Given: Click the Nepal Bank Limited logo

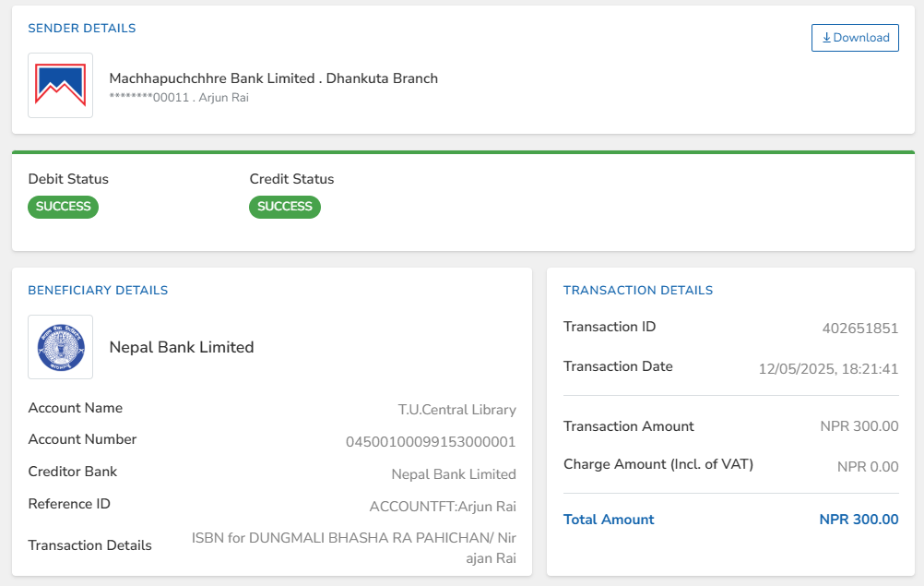Looking at the screenshot, I should 61,347.
